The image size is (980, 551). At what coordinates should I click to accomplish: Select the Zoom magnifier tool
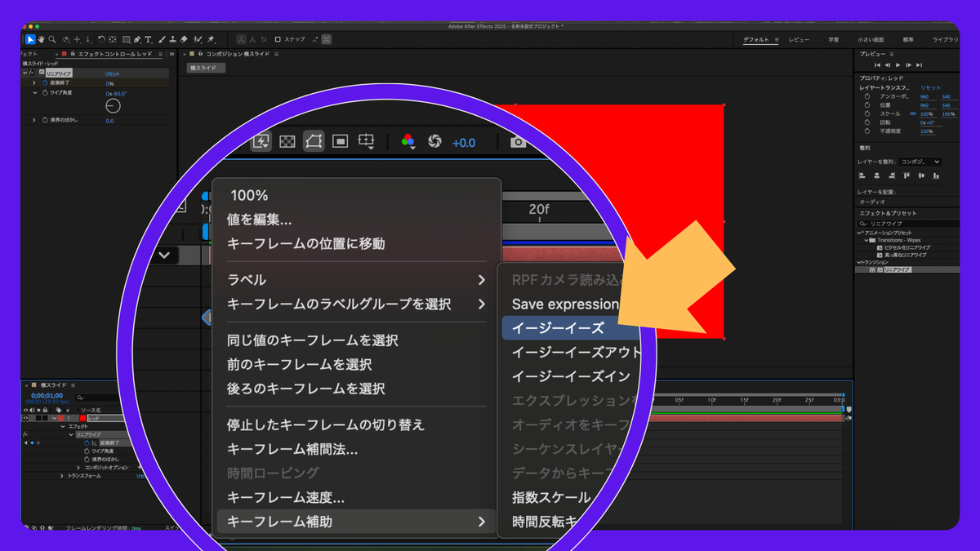click(52, 39)
